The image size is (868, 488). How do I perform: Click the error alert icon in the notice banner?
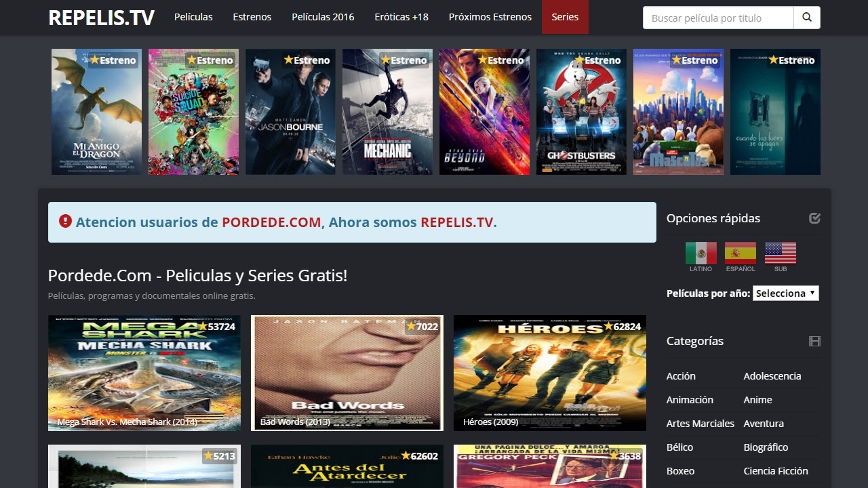(x=65, y=222)
